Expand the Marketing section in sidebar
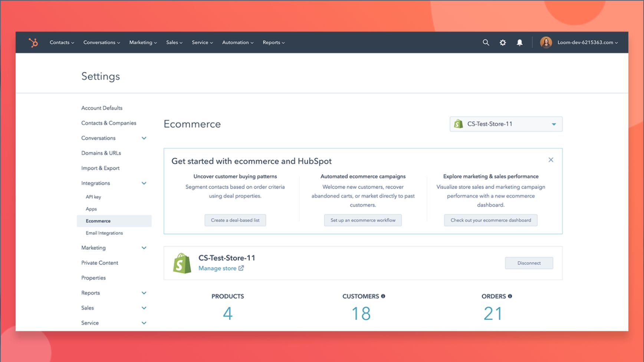 tap(144, 248)
